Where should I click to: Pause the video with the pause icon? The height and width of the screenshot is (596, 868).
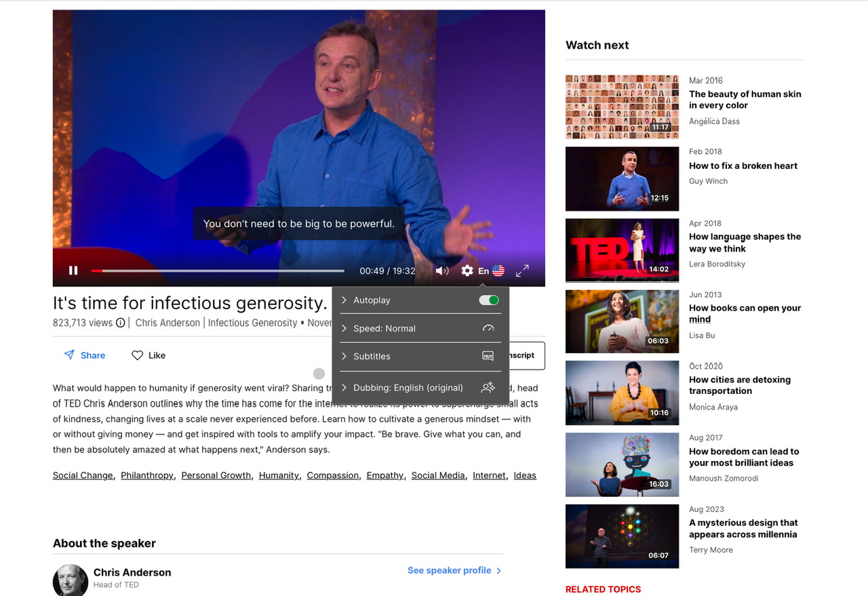pyautogui.click(x=73, y=271)
